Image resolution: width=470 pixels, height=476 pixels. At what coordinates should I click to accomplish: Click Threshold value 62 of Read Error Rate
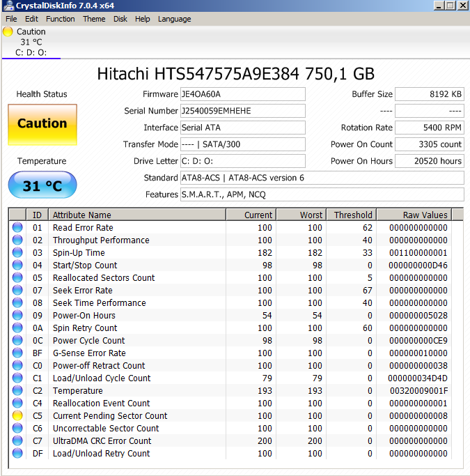[368, 228]
